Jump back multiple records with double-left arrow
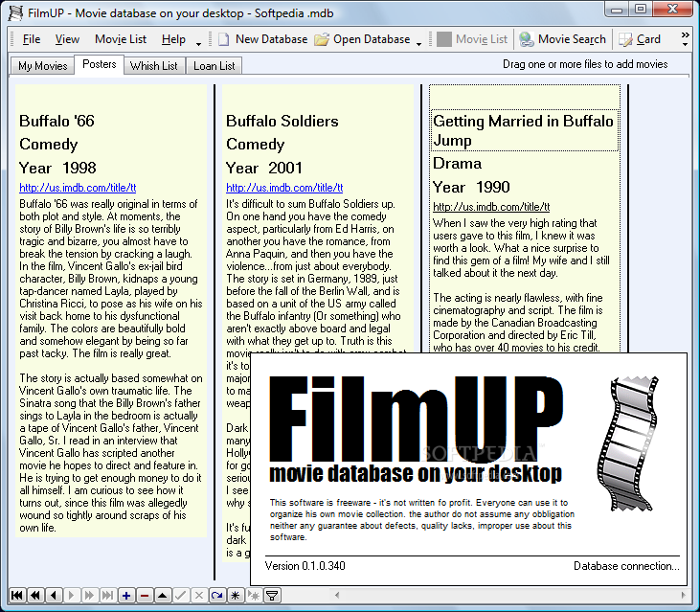Screen dimensions: 700x612 tap(35, 595)
